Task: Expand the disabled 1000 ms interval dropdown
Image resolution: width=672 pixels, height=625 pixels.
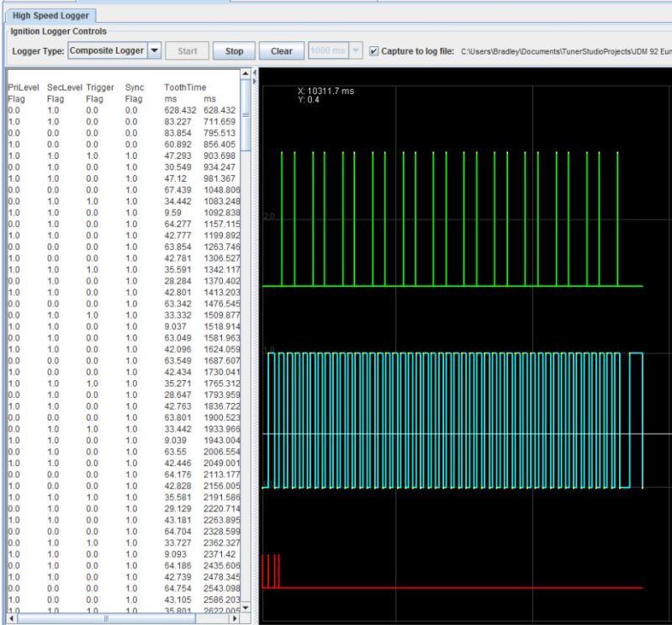Action: [354, 50]
